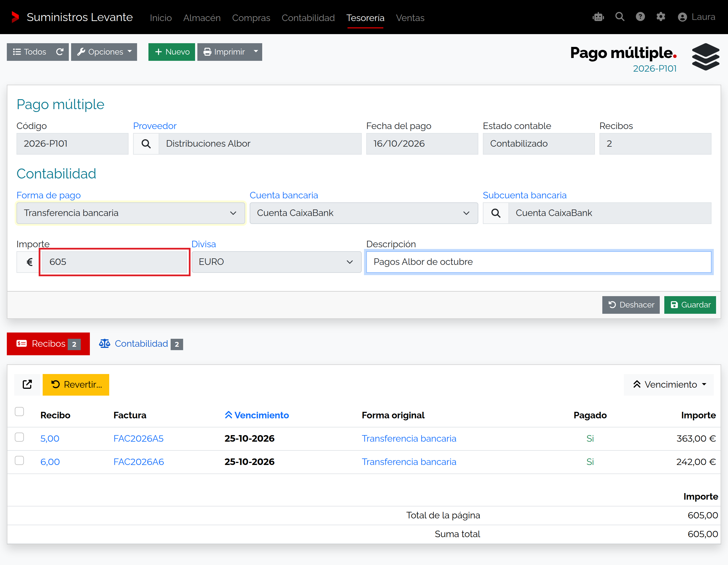Click the reload arrow next to Todos

[x=60, y=52]
